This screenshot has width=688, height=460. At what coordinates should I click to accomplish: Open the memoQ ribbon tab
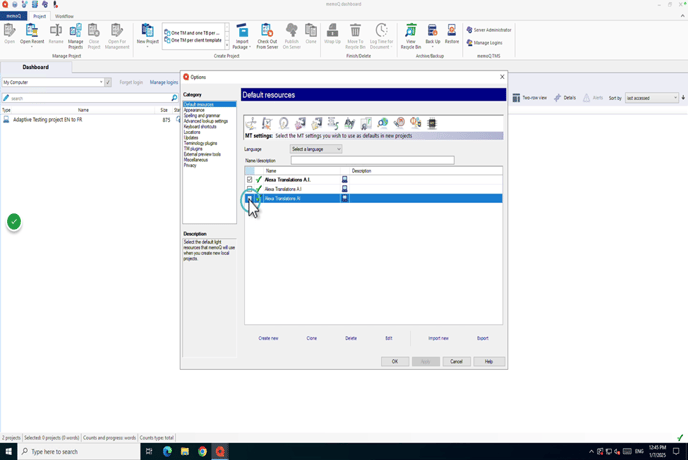(14, 16)
